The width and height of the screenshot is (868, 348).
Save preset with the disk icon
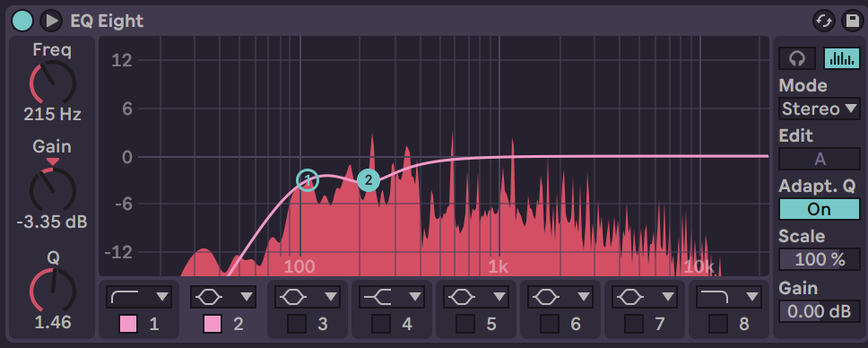(853, 21)
